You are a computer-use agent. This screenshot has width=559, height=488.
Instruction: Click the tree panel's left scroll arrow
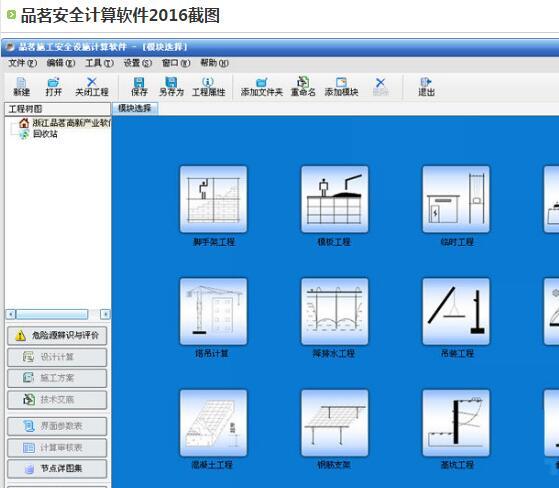[x=11, y=314]
